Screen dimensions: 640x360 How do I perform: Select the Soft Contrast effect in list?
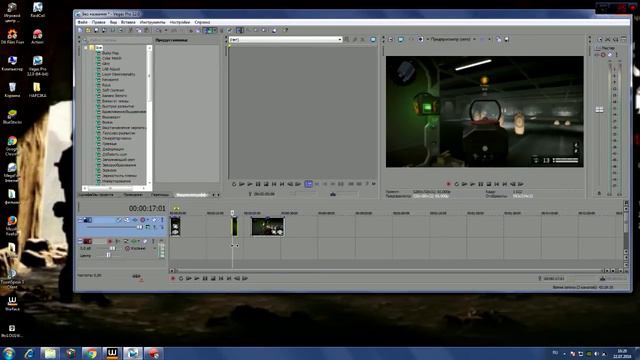pos(113,90)
